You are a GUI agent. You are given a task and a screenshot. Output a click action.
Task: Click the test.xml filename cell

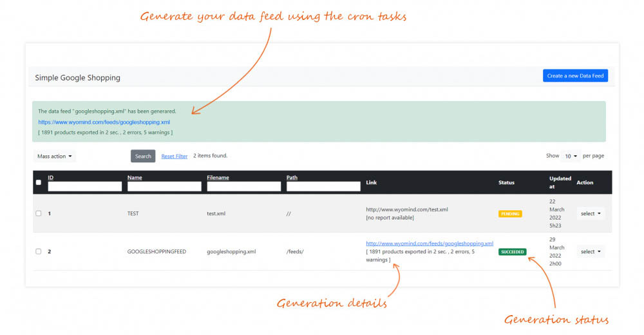(x=216, y=213)
